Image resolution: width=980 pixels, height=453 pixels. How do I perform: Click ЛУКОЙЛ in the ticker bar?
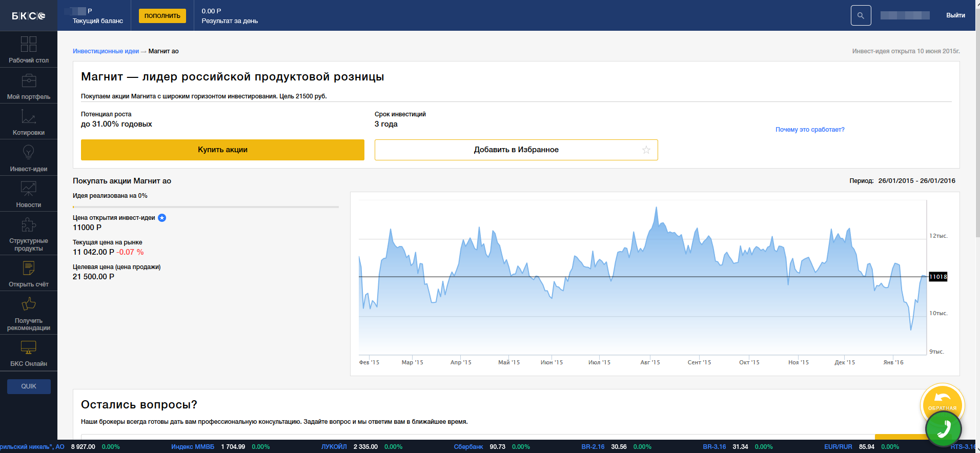334,447
